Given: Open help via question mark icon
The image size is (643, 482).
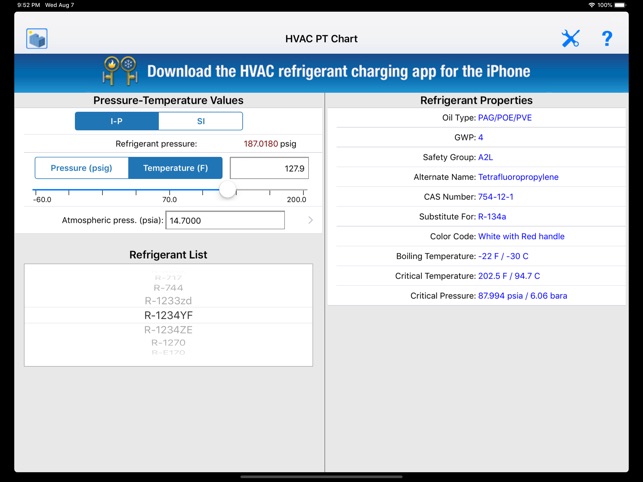Looking at the screenshot, I should (x=607, y=39).
